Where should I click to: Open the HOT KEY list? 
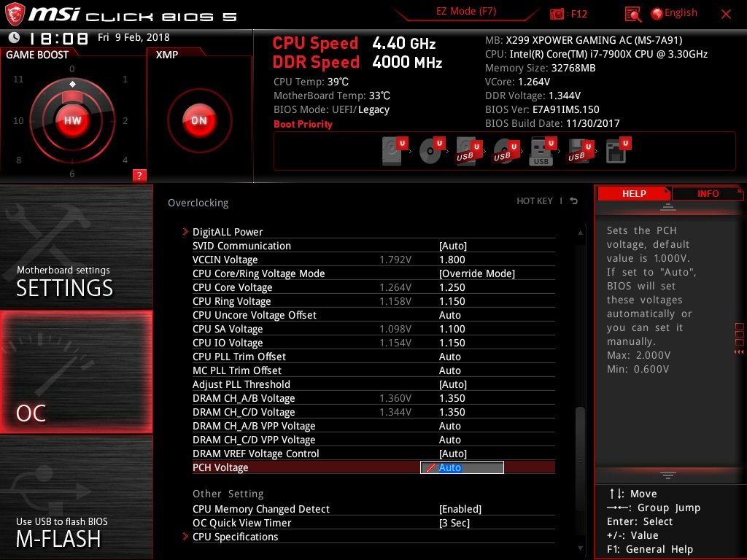(x=535, y=201)
